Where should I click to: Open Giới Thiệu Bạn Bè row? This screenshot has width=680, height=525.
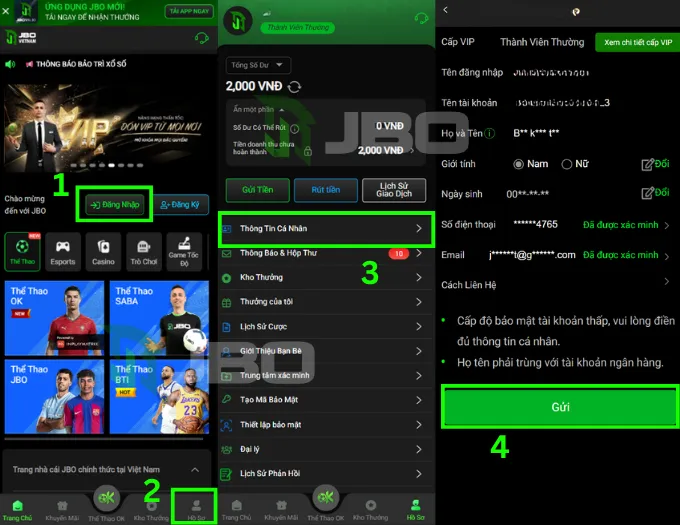click(x=326, y=351)
